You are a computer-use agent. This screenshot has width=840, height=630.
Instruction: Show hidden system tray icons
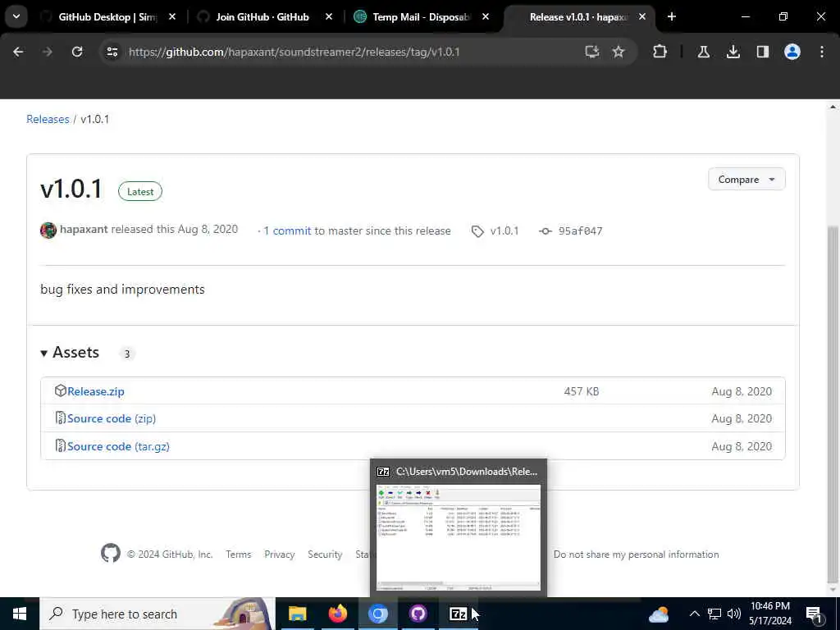(694, 614)
